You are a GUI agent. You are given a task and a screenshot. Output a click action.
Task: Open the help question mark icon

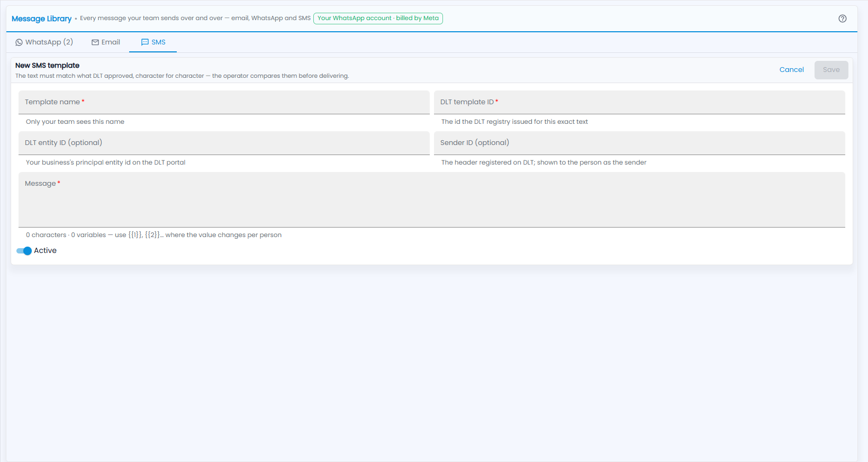843,19
